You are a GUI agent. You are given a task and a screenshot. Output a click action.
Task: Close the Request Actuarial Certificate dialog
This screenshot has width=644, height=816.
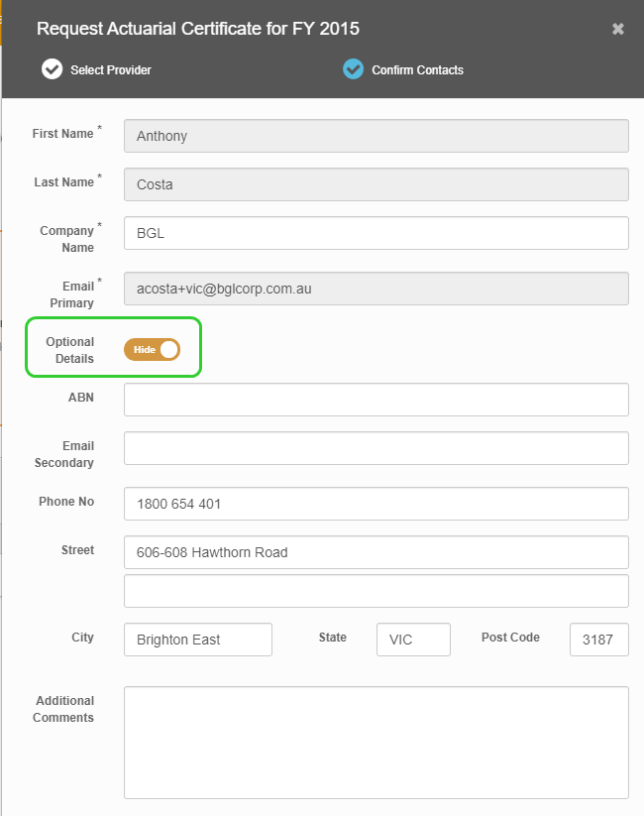[618, 29]
